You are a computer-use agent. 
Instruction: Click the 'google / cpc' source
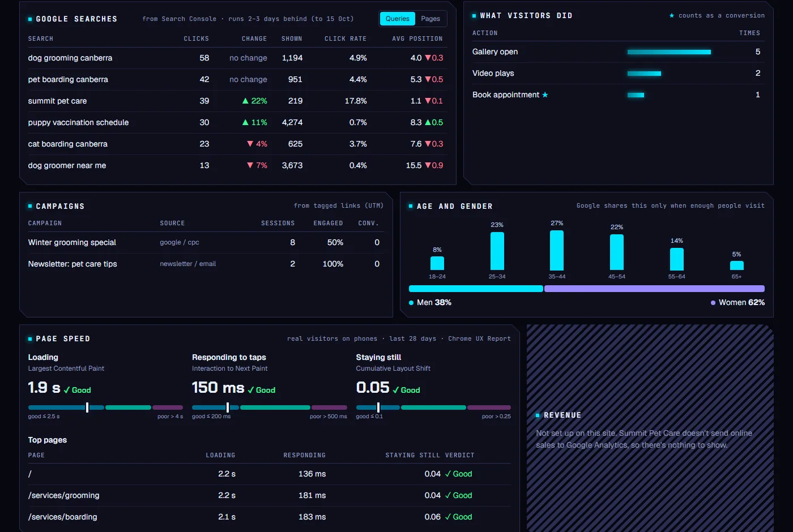coord(180,242)
